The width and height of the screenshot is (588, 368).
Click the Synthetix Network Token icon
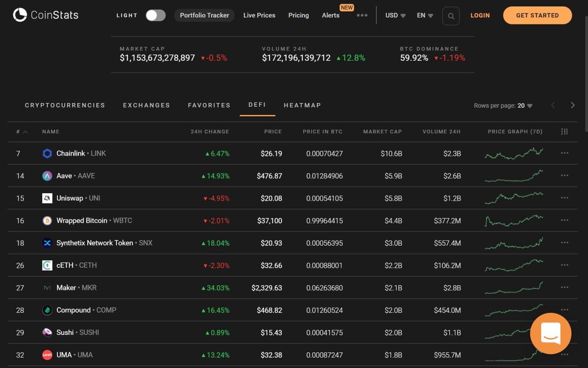[47, 243]
